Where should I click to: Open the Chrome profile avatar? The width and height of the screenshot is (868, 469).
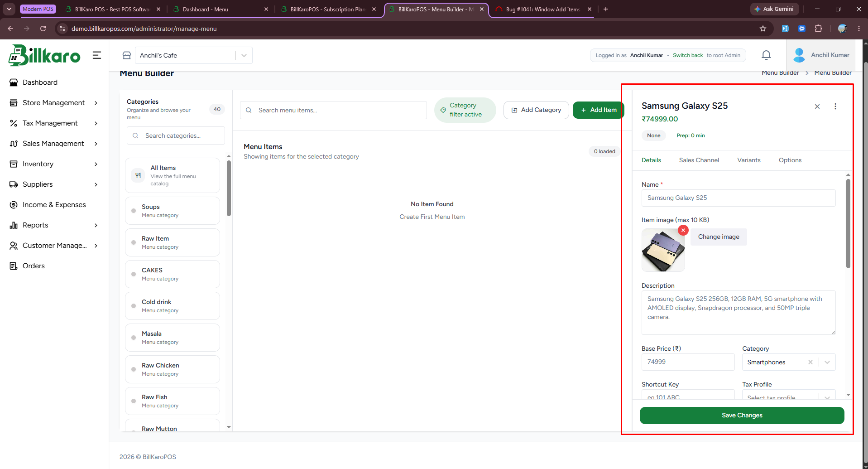(842, 29)
